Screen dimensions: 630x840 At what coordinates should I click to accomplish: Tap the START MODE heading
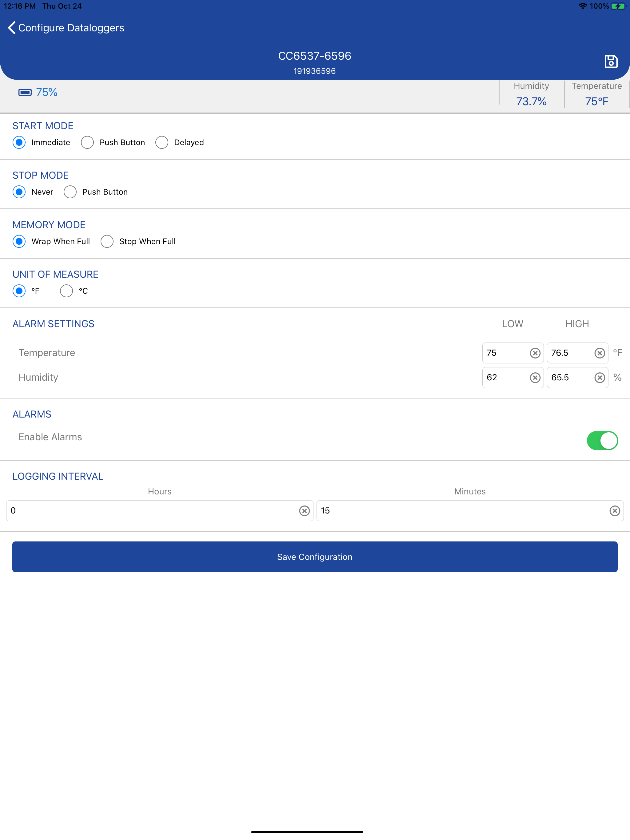43,126
